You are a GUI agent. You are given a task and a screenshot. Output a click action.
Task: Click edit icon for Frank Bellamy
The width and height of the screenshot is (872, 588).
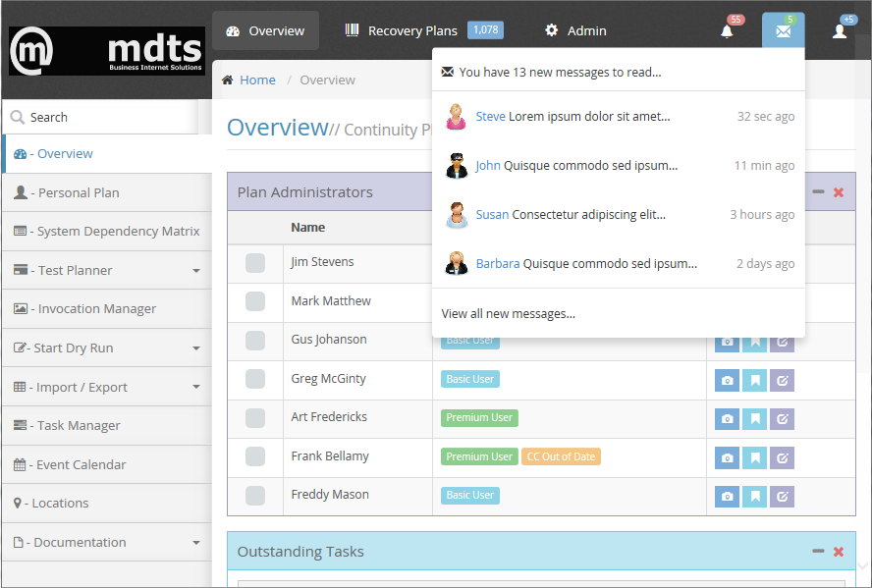[782, 458]
